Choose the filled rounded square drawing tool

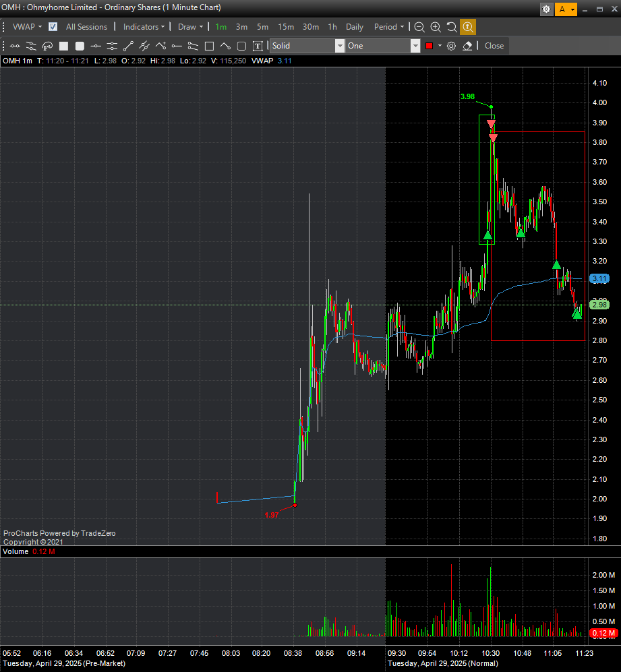click(80, 46)
